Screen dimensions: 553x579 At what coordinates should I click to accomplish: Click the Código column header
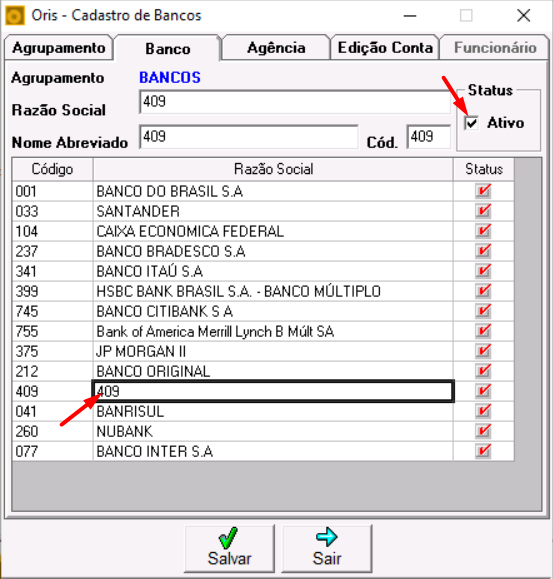pyautogui.click(x=52, y=169)
